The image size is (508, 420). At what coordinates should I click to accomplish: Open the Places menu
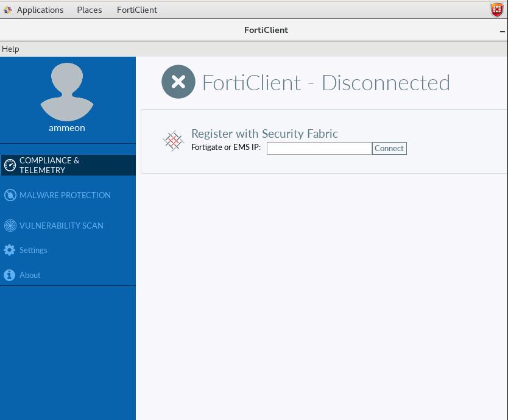(x=90, y=10)
